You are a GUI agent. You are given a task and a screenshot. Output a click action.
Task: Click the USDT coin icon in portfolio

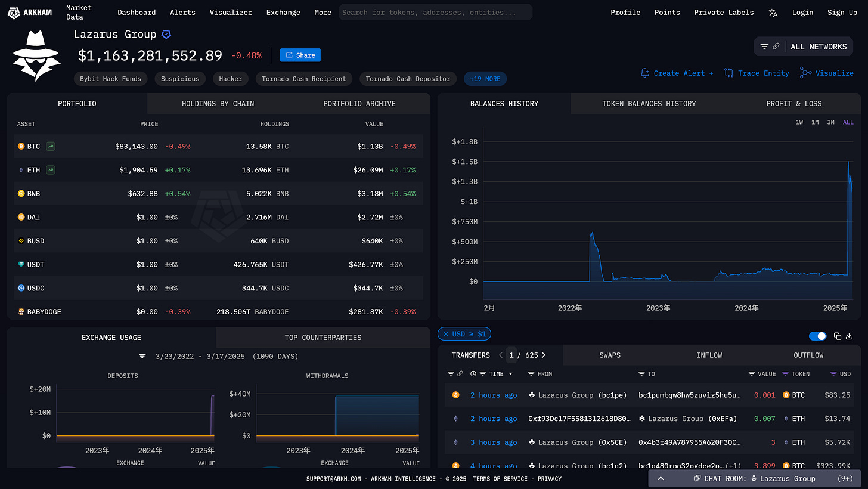click(x=21, y=264)
